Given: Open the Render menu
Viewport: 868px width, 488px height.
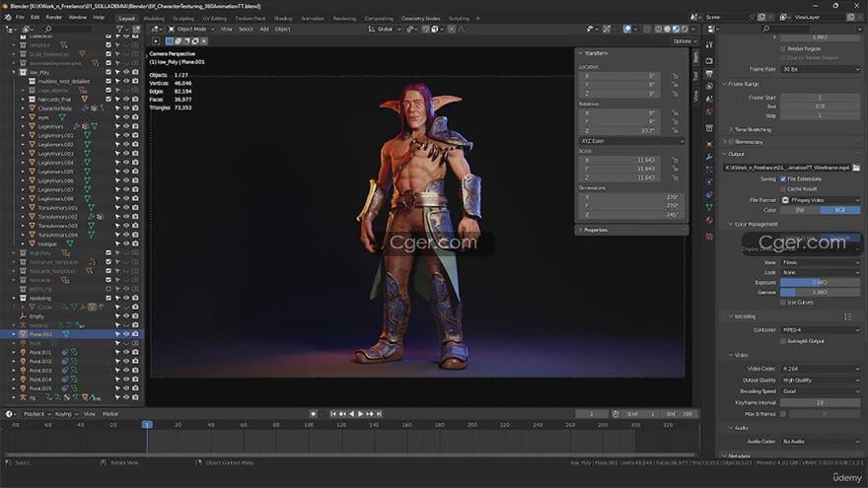Looking at the screenshot, I should coord(53,17).
